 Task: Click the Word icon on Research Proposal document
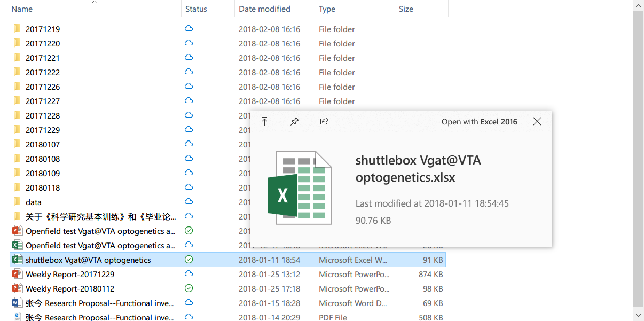click(17, 303)
